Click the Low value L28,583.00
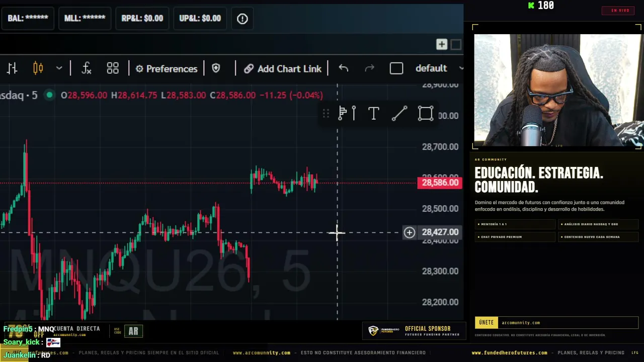The height and width of the screenshot is (362, 644). pos(184,95)
